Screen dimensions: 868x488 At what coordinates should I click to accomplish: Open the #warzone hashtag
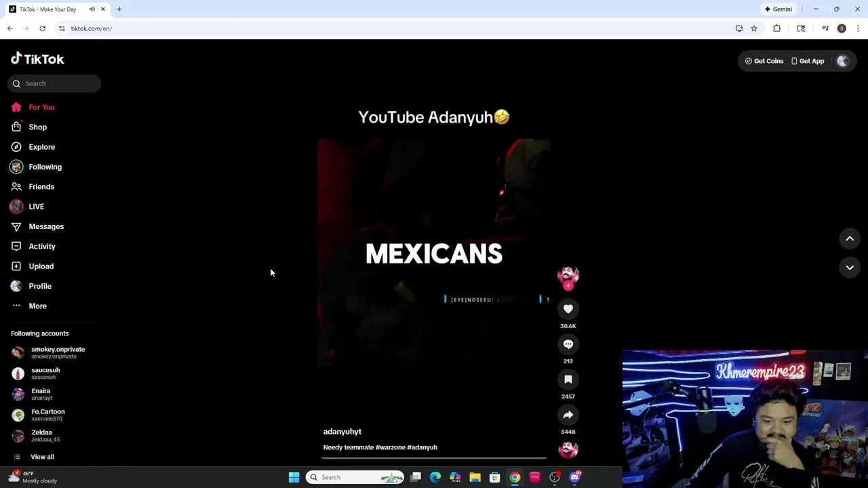point(390,447)
